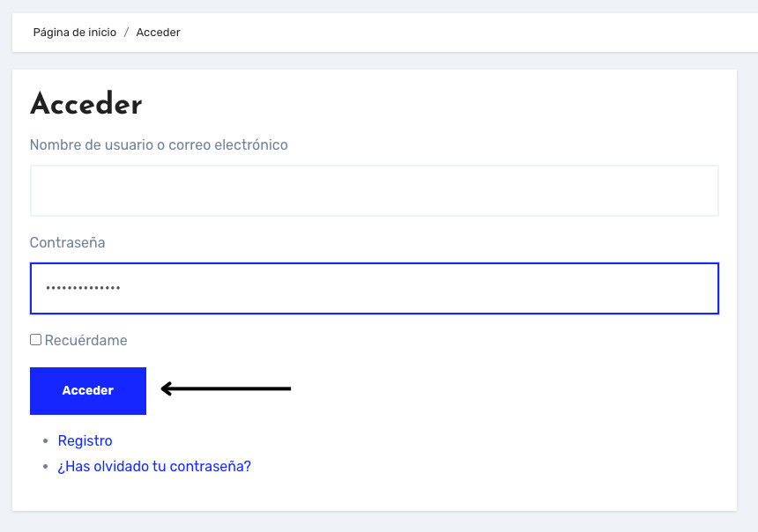
Task: Click the black arrow pointing at Acceder button
Action: tap(226, 388)
